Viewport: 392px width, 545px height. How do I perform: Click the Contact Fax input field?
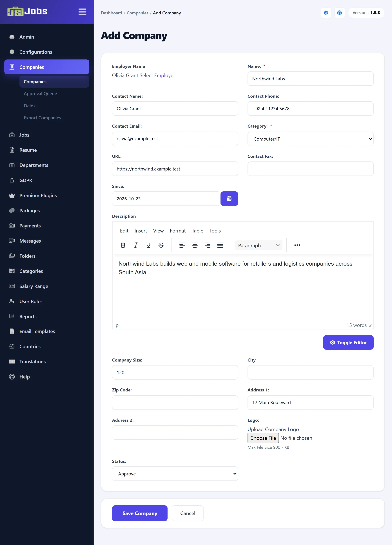click(x=310, y=169)
